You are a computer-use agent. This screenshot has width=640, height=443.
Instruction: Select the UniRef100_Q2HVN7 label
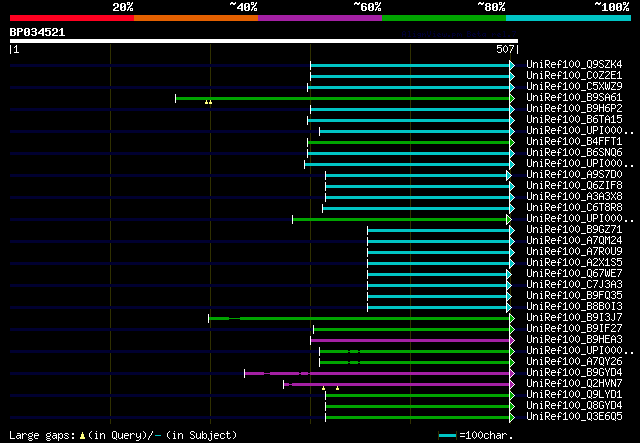574,384
